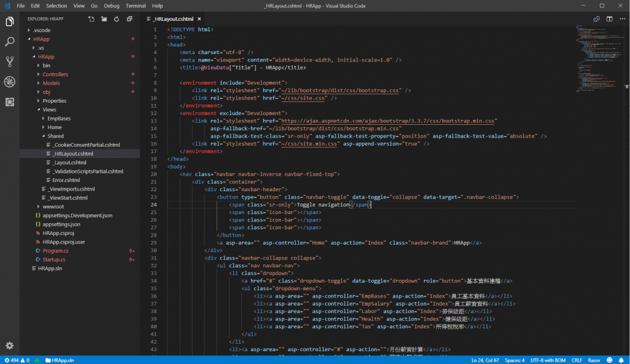Open the Debug menu
630x364 pixels.
click(112, 6)
